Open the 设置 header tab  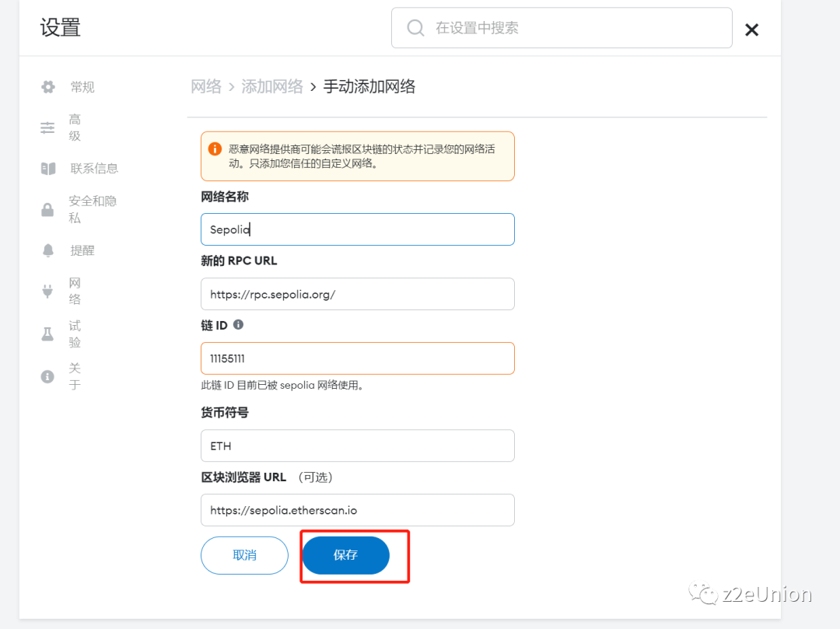[x=60, y=26]
